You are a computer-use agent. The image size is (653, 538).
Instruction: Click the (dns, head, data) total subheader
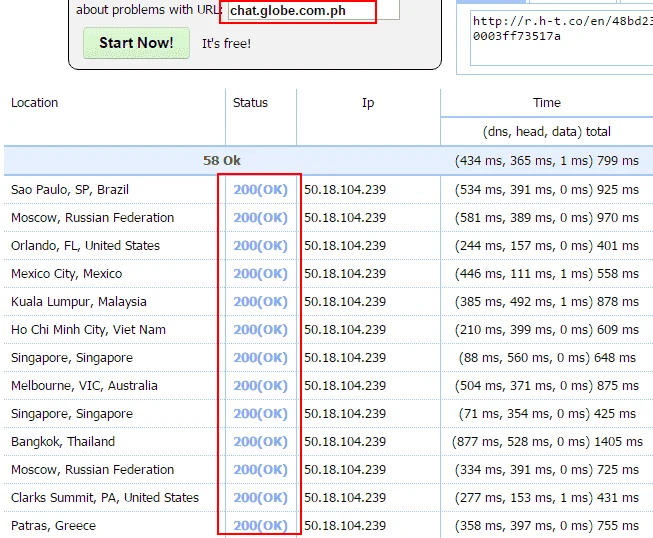coord(547,132)
